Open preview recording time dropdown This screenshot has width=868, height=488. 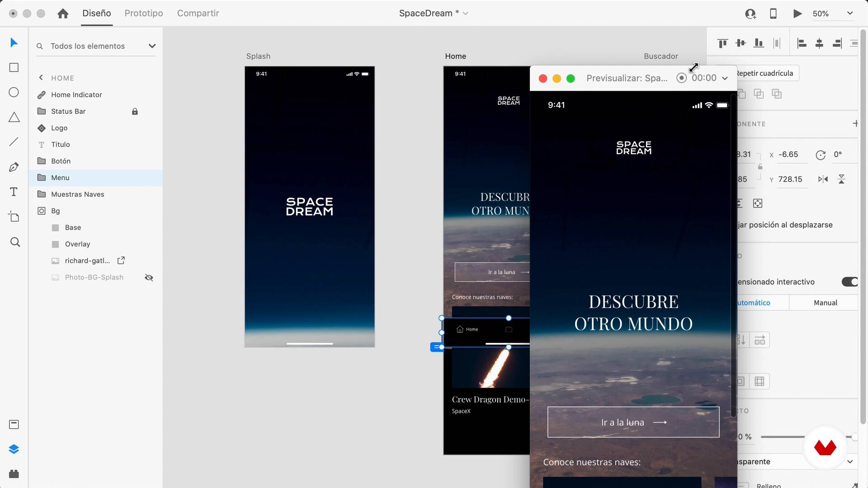click(725, 78)
